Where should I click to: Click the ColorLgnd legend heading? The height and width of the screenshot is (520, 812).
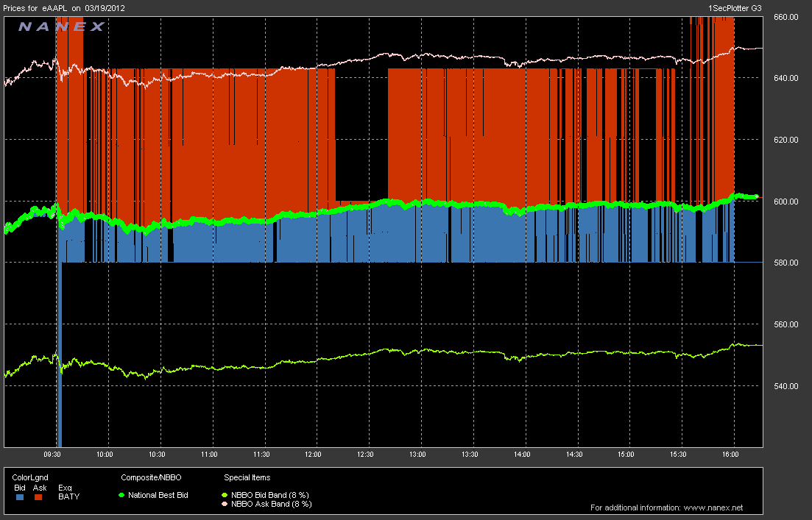click(30, 477)
